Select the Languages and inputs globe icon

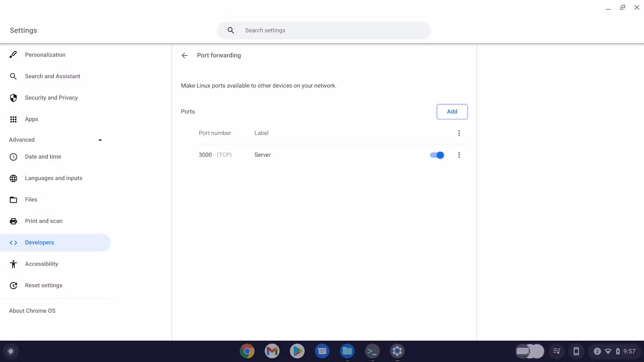pos(13,178)
